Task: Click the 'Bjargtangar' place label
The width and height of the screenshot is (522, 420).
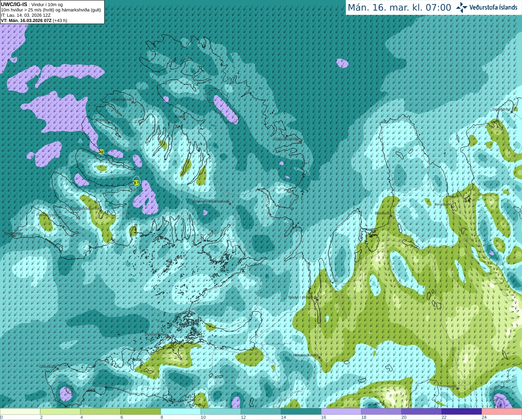Action: [x=13, y=233]
